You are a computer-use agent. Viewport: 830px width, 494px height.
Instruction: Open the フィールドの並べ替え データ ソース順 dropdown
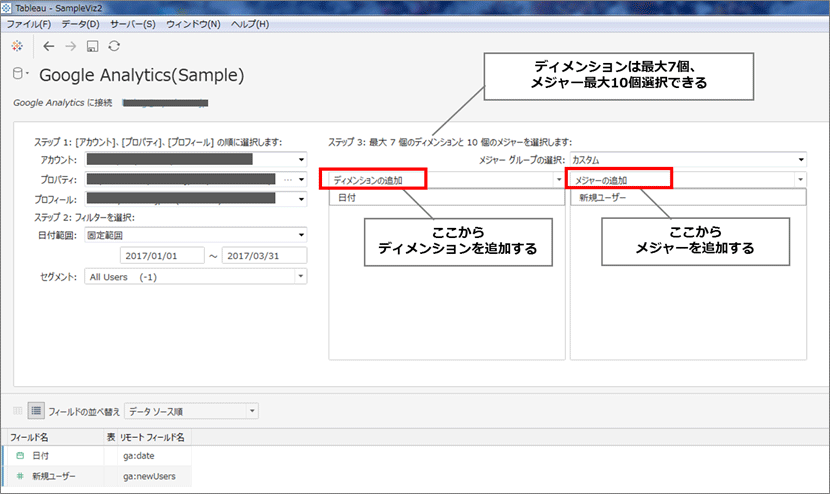click(191, 411)
